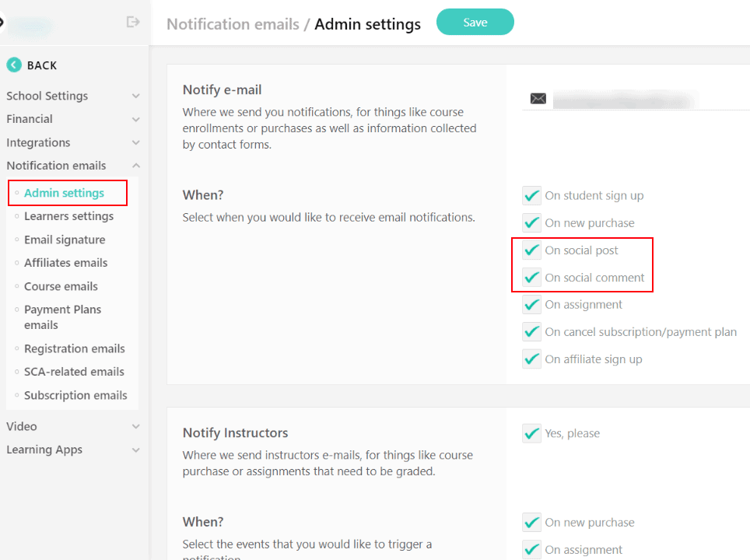Viewport: 750px width, 560px height.
Task: Open the Subscription emails page
Action: 75,395
